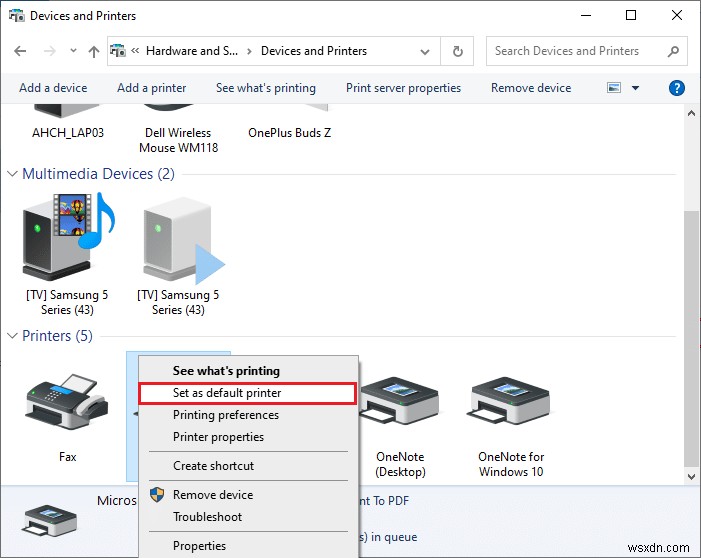
Task: Choose Troubleshoot in context menu
Action: click(207, 517)
